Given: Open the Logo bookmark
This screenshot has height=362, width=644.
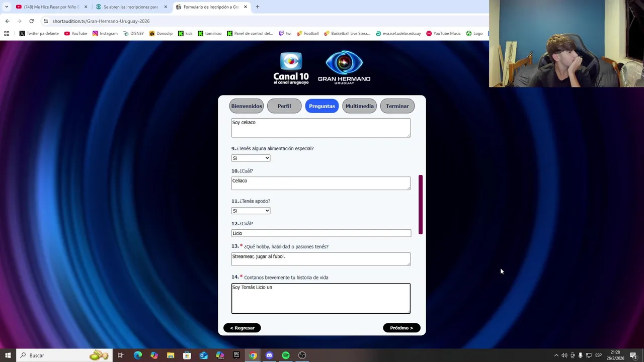Looking at the screenshot, I should (474, 33).
